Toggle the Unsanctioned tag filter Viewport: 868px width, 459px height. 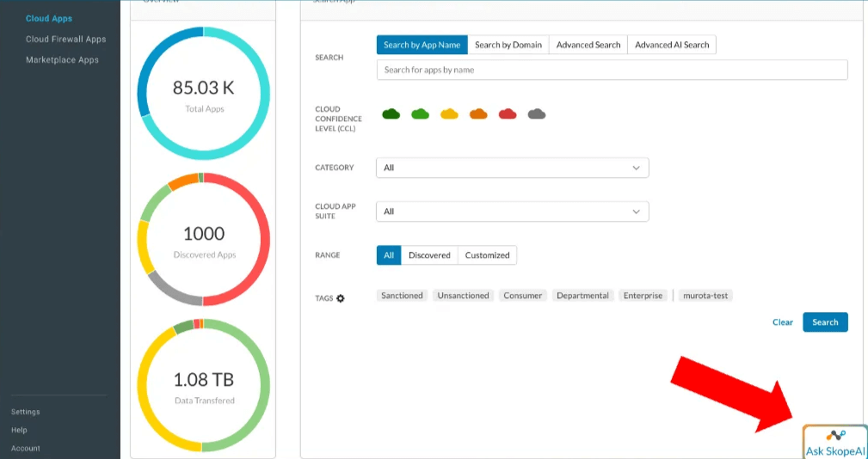click(x=463, y=296)
